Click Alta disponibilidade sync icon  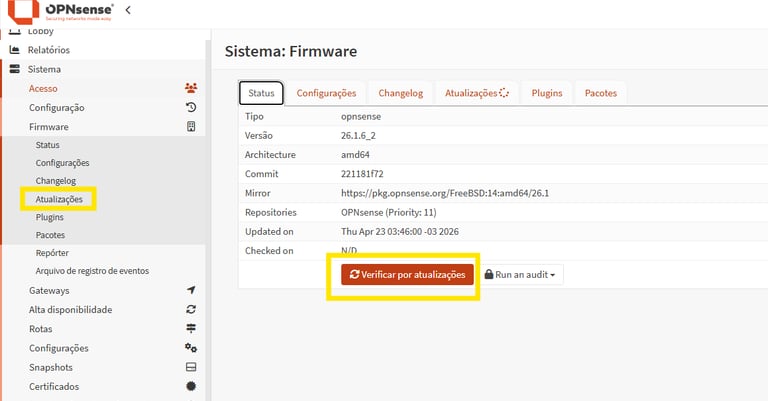point(191,309)
